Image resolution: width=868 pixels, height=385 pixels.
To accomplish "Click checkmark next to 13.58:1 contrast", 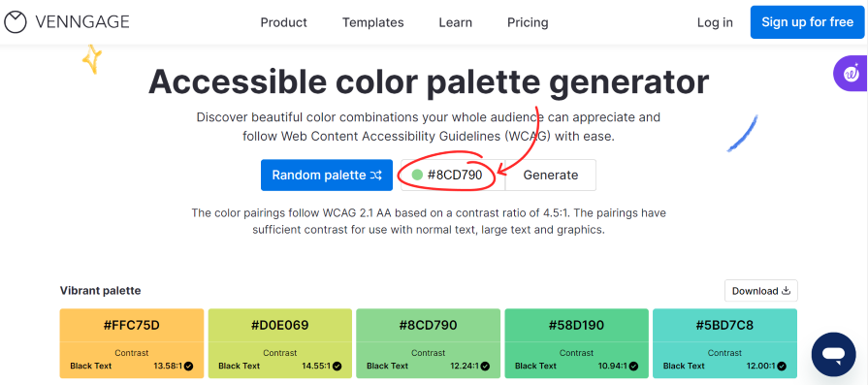I will 189,366.
